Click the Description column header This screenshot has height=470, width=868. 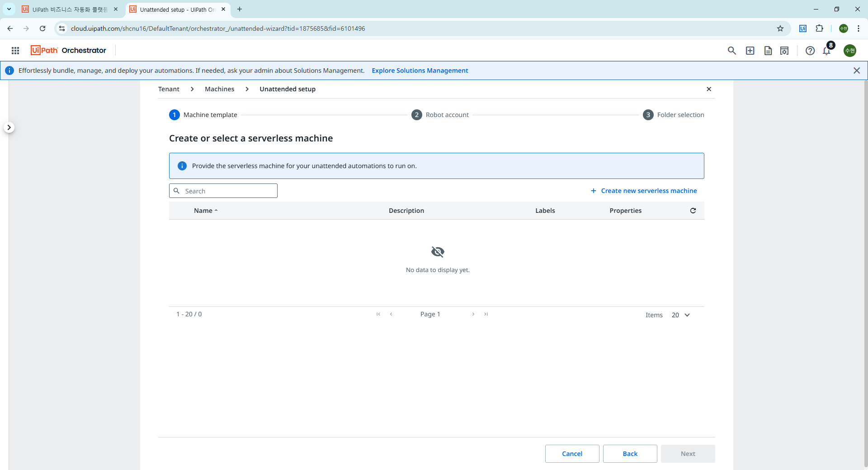406,211
